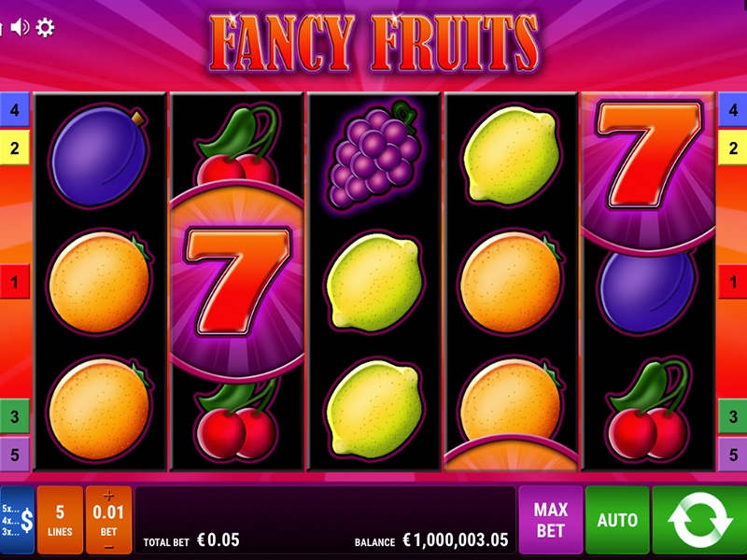Click the AUTO spin button

[x=617, y=520]
